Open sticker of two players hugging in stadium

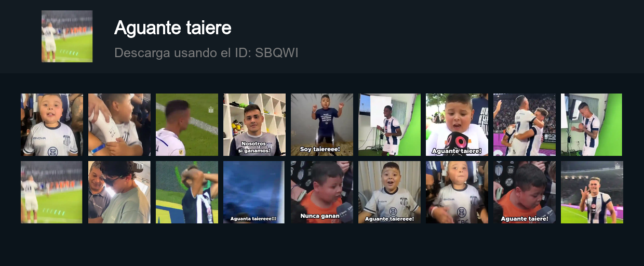pos(525,125)
